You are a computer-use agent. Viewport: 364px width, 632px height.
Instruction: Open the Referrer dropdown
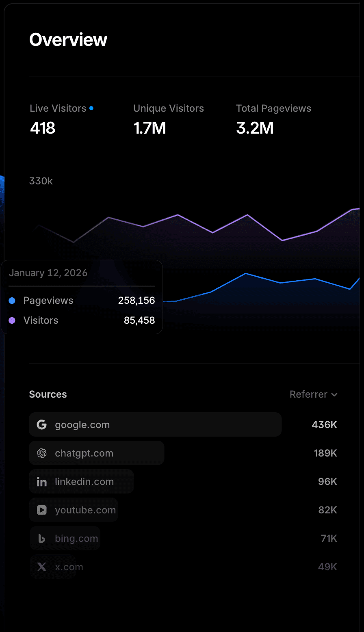(314, 394)
